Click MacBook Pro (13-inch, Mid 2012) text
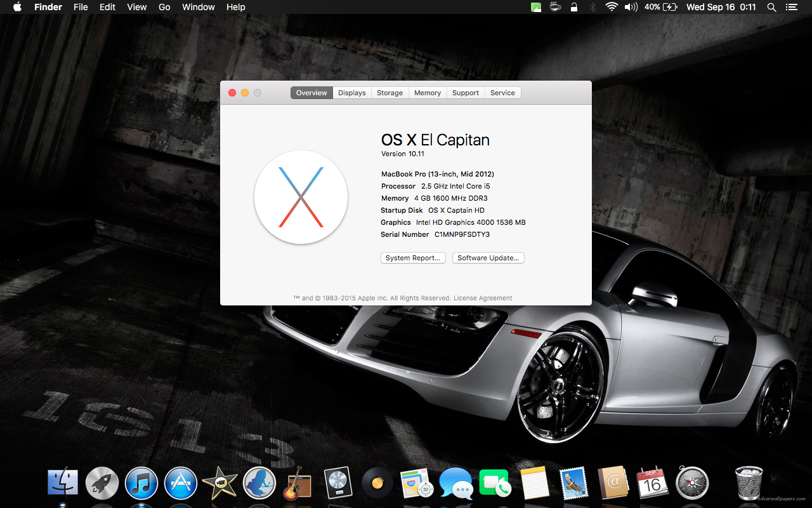Image resolution: width=812 pixels, height=508 pixels. point(438,174)
